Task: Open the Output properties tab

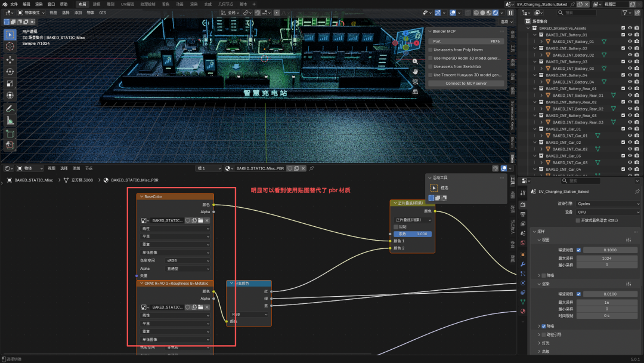Action: [x=523, y=214]
